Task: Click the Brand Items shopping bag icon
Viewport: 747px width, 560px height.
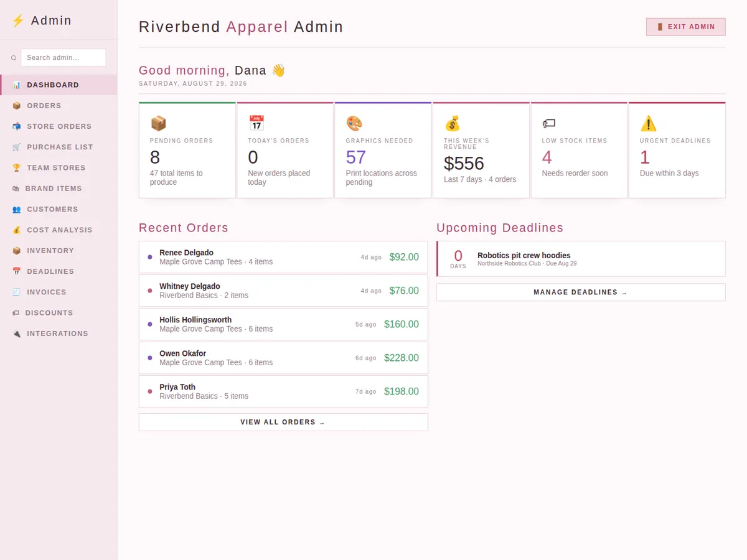Action: click(x=16, y=189)
